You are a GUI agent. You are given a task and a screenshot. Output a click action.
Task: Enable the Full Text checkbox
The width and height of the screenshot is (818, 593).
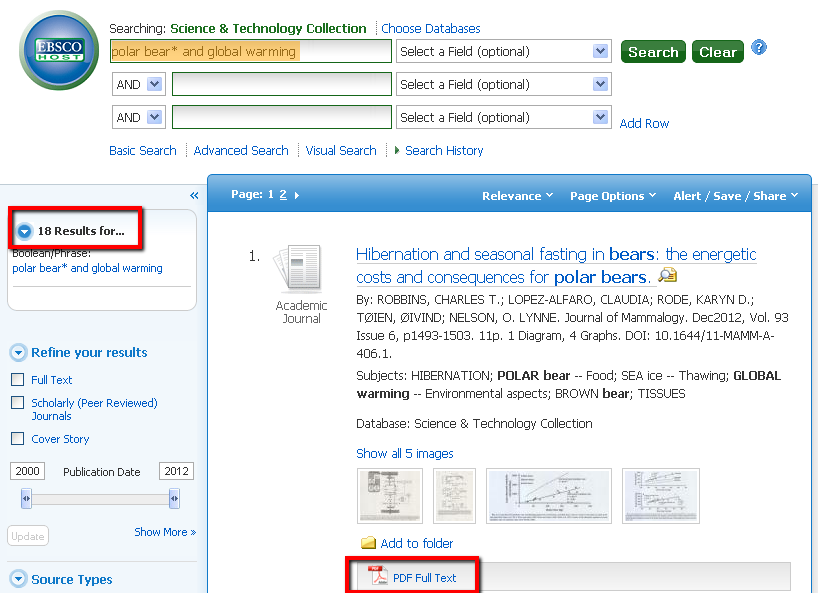tap(17, 380)
